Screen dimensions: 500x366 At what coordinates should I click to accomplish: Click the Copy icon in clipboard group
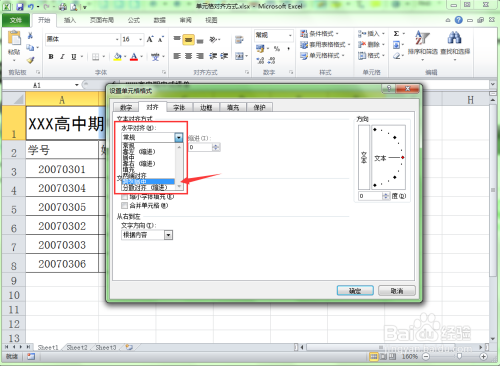[x=30, y=48]
